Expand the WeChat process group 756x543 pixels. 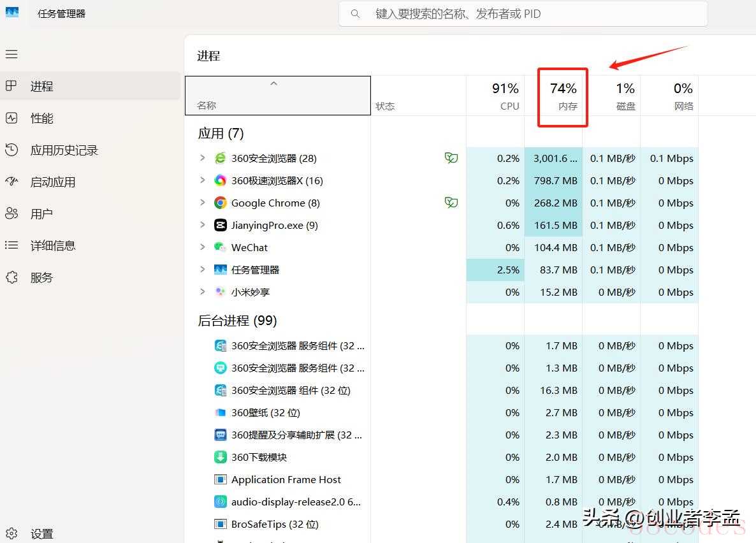203,247
